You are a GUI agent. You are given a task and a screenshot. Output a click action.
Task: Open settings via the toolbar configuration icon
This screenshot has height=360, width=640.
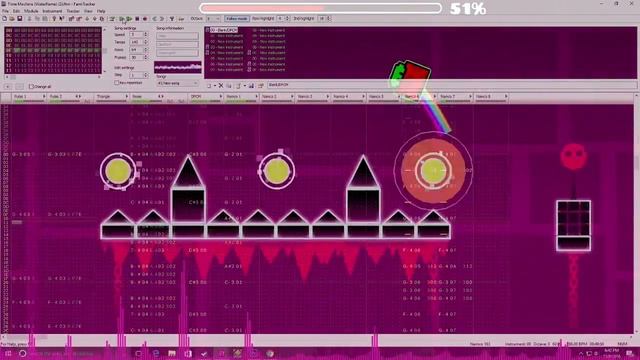[172, 19]
